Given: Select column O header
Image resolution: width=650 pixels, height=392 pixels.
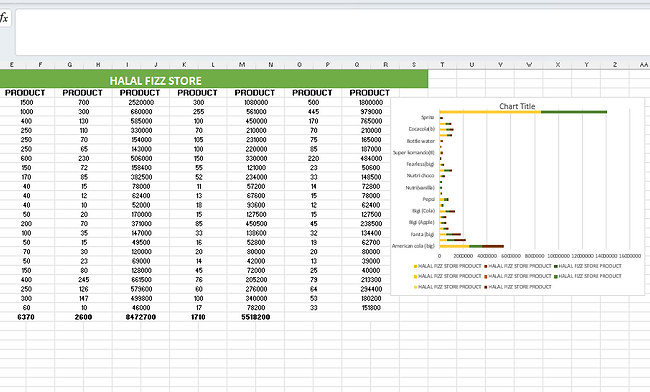Looking at the screenshot, I should (x=299, y=65).
